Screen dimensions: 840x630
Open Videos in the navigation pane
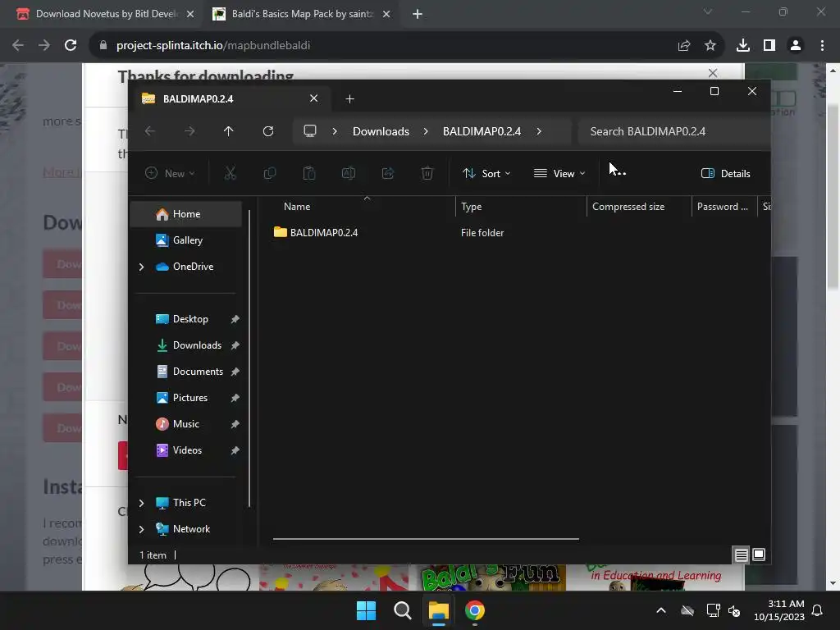coord(186,450)
